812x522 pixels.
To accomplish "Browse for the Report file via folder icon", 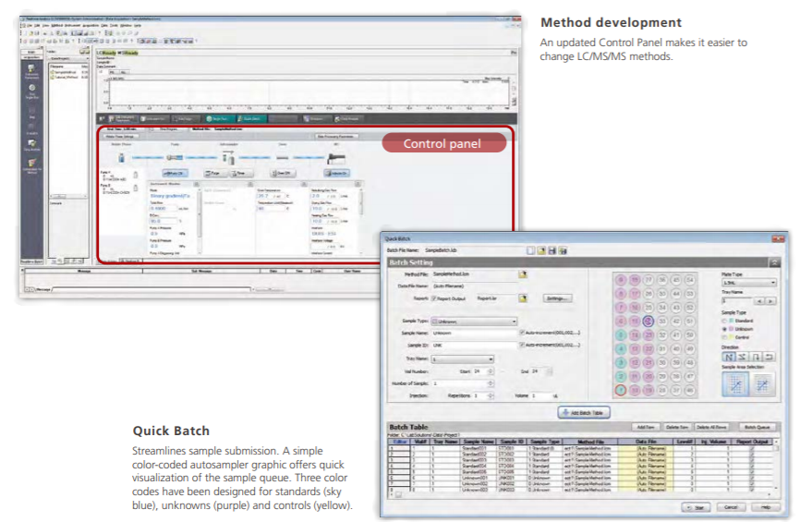I will tap(523, 298).
